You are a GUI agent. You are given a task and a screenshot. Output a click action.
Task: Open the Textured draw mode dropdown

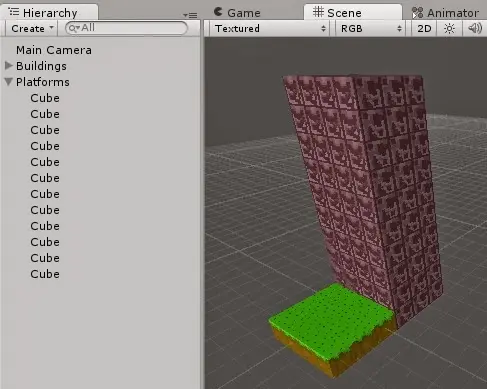(x=270, y=28)
